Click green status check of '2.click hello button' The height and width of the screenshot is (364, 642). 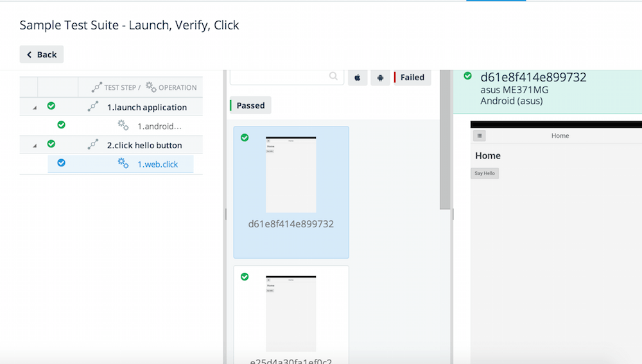[x=51, y=144]
